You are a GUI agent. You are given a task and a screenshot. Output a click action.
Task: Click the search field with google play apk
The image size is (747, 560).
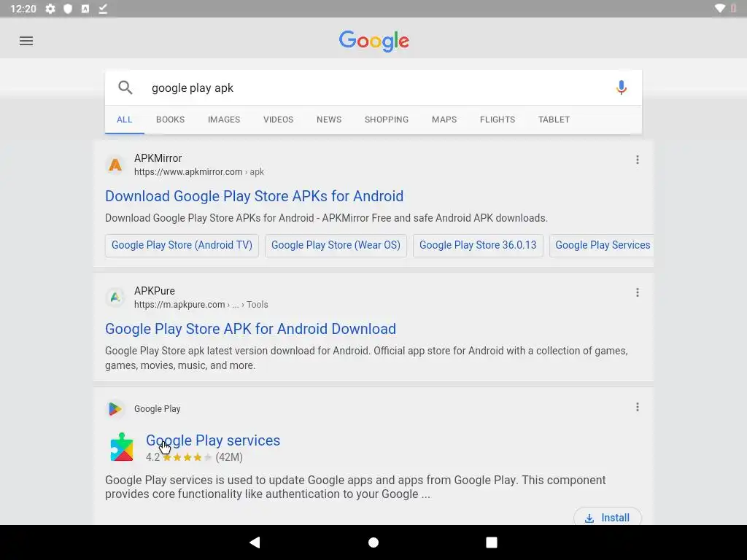(373, 87)
